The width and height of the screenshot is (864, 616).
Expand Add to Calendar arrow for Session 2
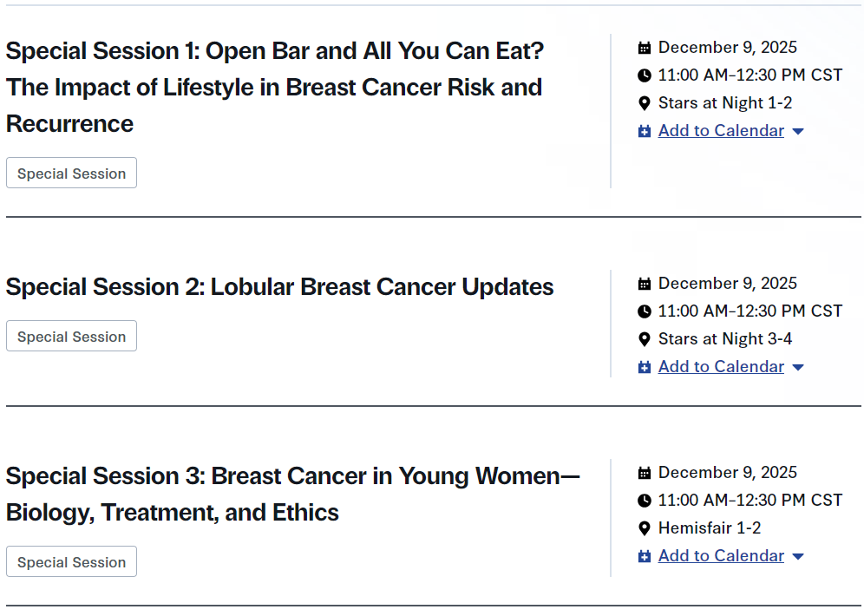(x=798, y=368)
